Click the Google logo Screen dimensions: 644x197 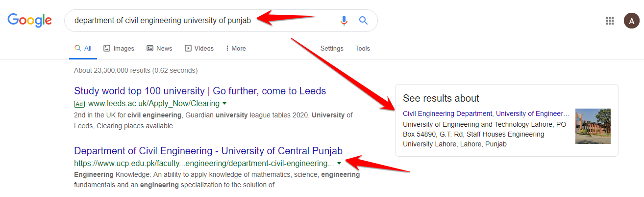tap(29, 20)
